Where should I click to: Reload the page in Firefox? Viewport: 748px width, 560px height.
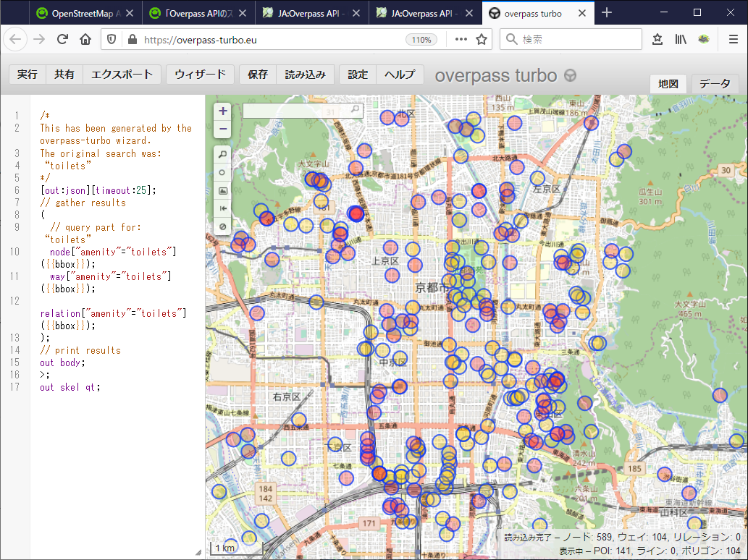pyautogui.click(x=63, y=40)
